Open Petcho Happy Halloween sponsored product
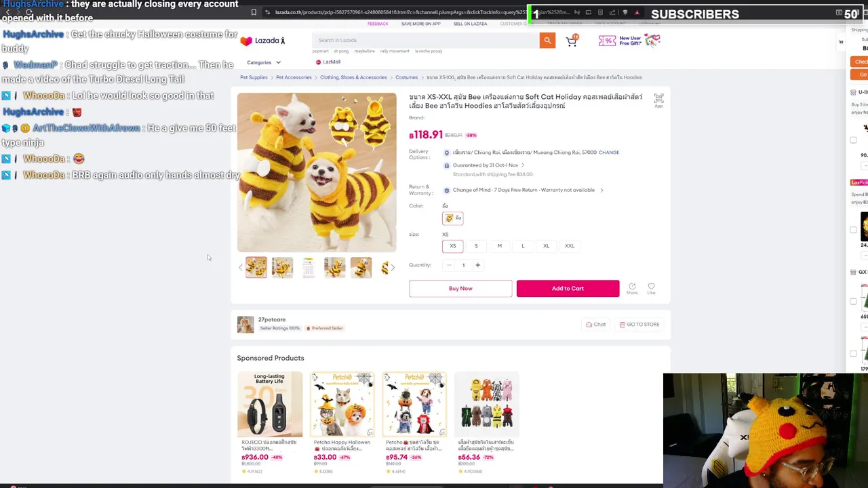 (x=342, y=422)
